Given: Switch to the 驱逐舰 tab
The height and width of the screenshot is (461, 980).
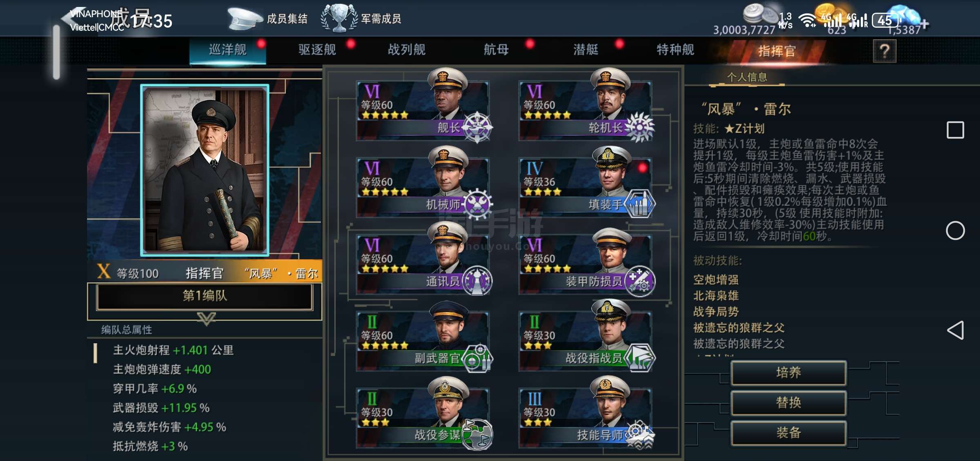Looking at the screenshot, I should point(317,50).
